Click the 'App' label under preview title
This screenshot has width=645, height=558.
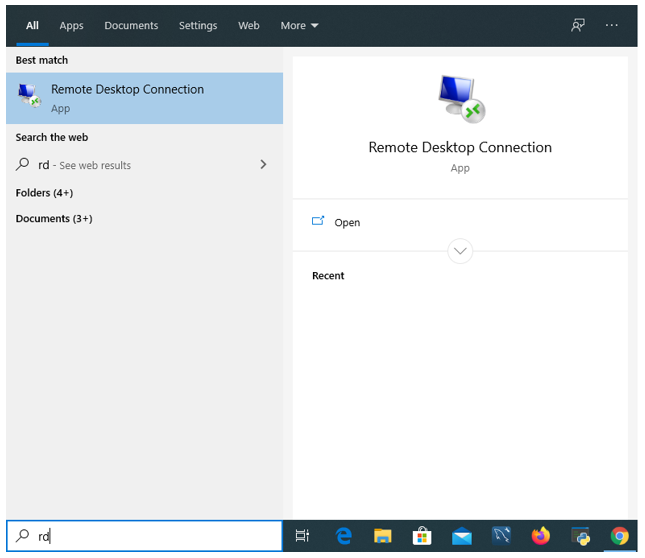[x=460, y=168]
